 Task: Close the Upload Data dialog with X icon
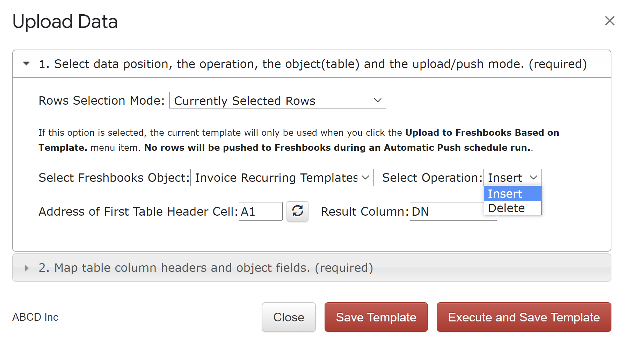(610, 21)
